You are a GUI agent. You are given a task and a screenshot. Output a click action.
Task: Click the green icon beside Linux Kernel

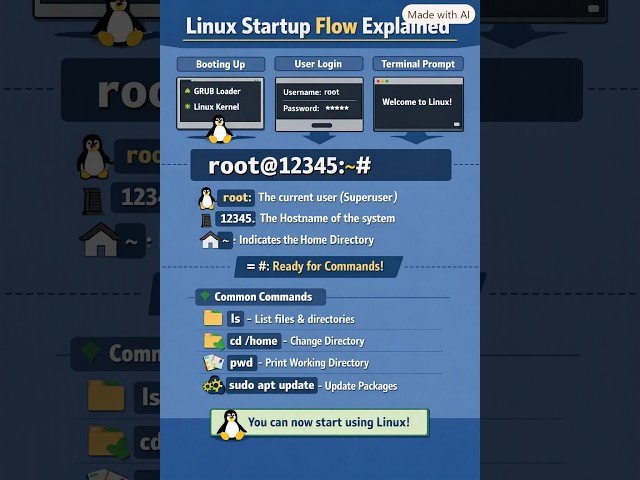click(x=187, y=107)
